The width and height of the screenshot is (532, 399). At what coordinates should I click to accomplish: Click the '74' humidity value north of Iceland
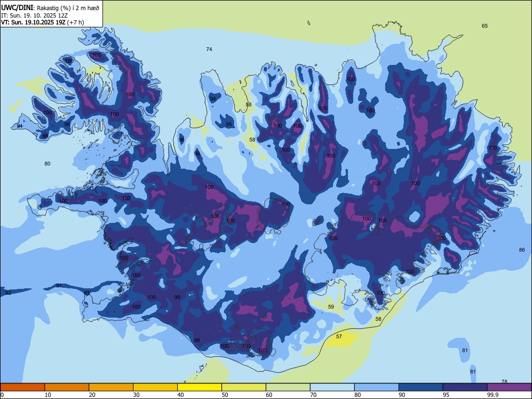[x=209, y=49]
